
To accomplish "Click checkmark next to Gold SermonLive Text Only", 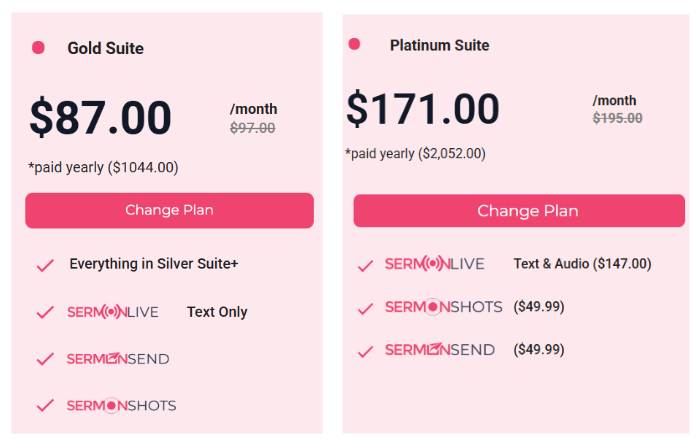I will (45, 312).
